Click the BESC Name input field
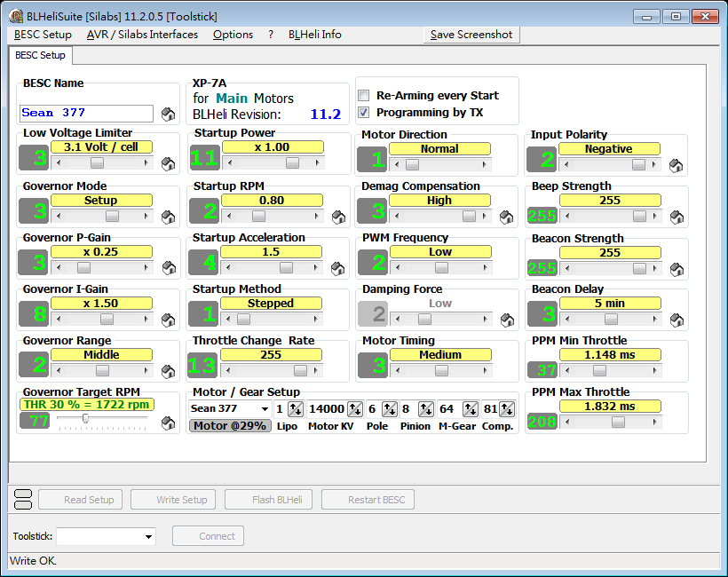The image size is (728, 577). tap(86, 114)
